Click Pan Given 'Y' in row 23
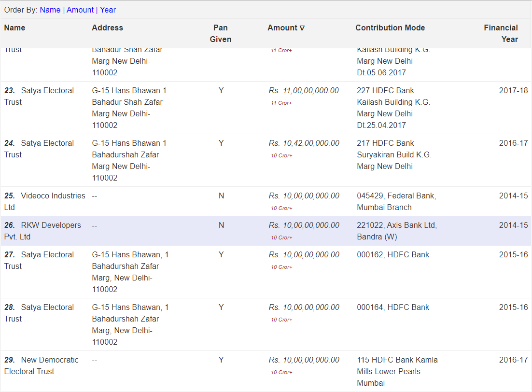 [x=221, y=91]
